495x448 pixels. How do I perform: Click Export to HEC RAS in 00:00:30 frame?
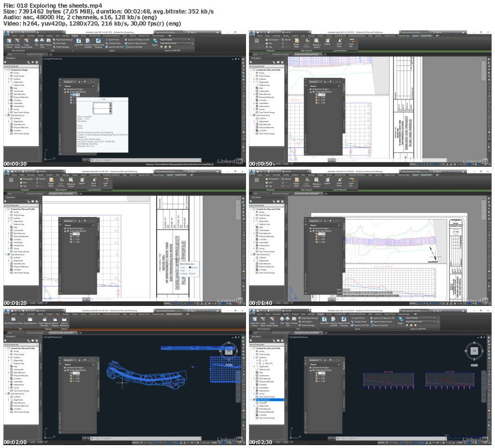coord(115,47)
